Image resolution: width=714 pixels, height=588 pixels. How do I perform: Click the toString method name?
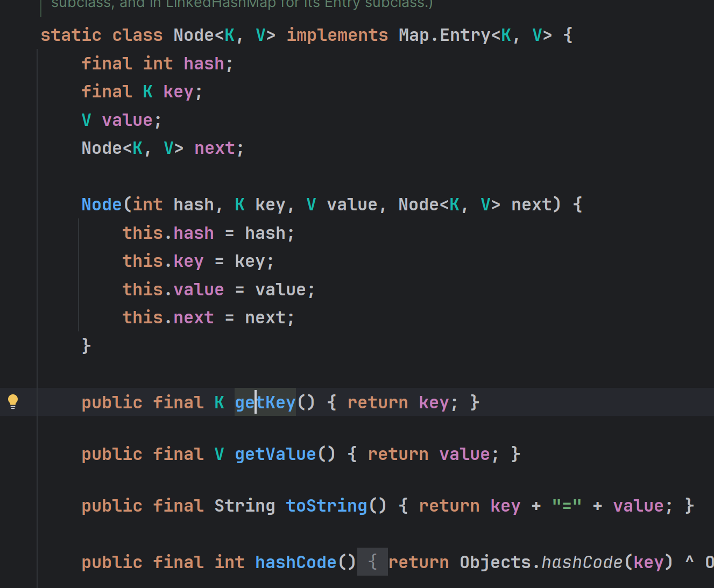pos(327,506)
